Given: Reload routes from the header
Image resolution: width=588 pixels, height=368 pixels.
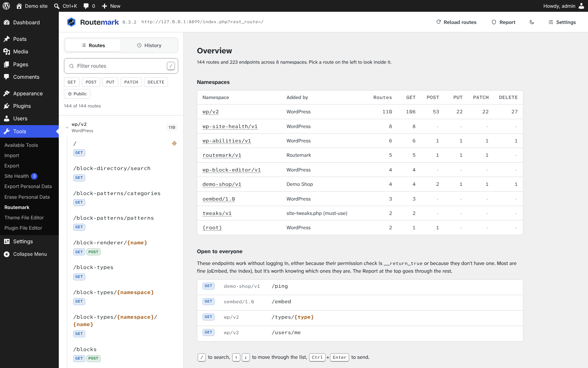Looking at the screenshot, I should [456, 22].
